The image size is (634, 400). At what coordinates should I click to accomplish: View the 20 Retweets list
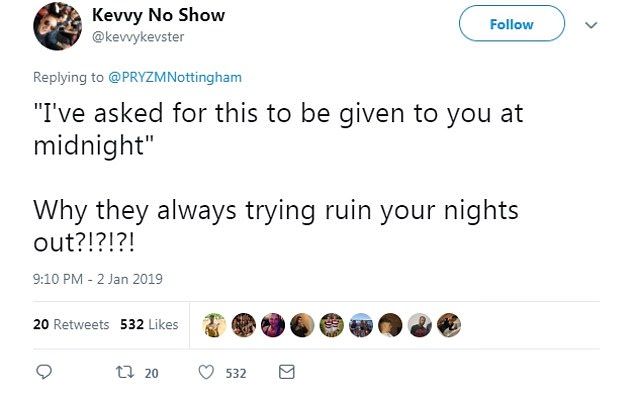coord(71,324)
